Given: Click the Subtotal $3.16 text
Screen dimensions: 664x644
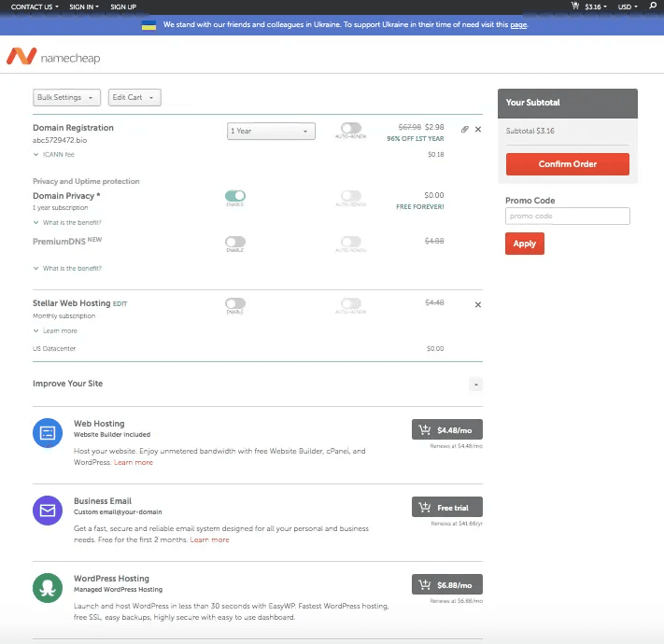Looking at the screenshot, I should [530, 131].
